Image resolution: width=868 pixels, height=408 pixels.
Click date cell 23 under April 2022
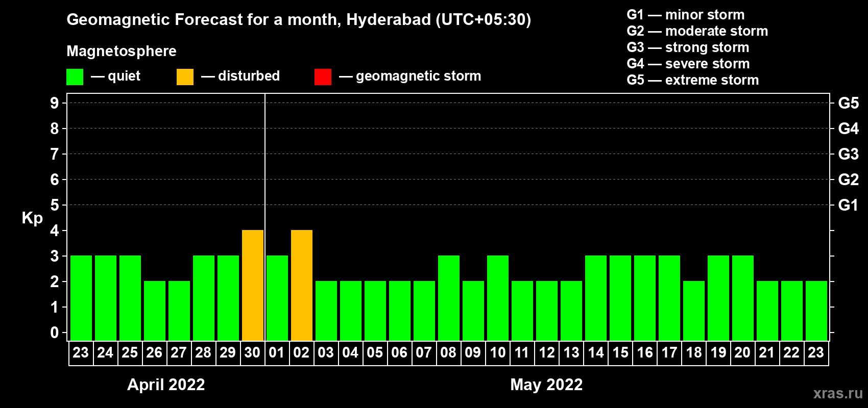pos(81,353)
